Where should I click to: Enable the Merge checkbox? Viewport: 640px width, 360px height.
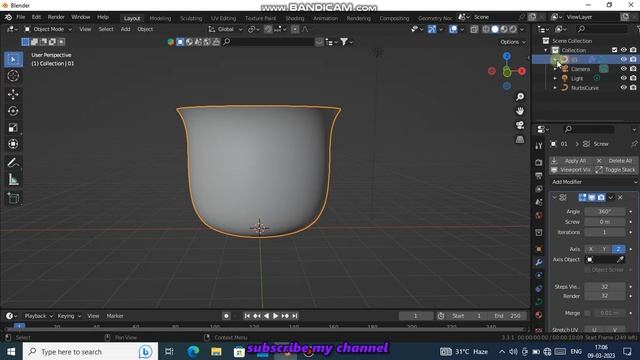coord(587,313)
